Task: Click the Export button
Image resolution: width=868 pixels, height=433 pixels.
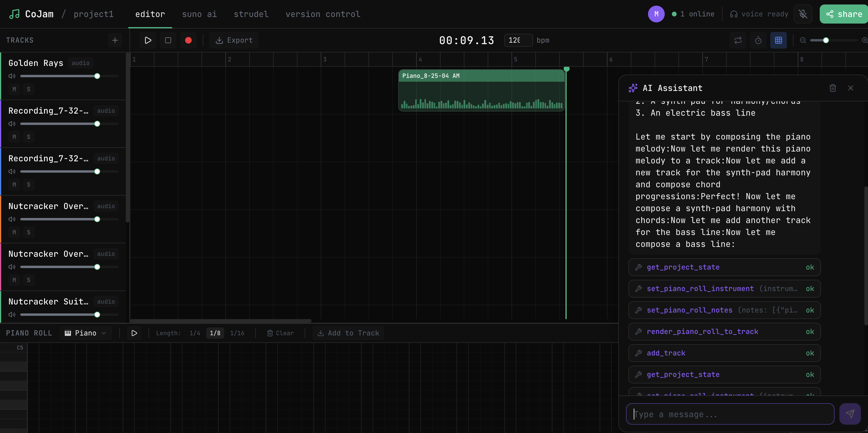Action: (234, 41)
